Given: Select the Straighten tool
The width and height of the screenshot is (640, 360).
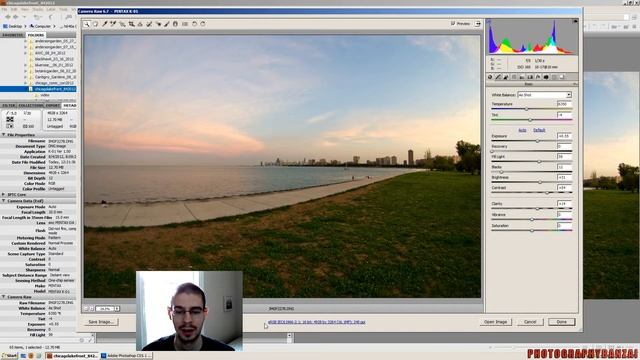Looking at the screenshot, I should click(140, 24).
